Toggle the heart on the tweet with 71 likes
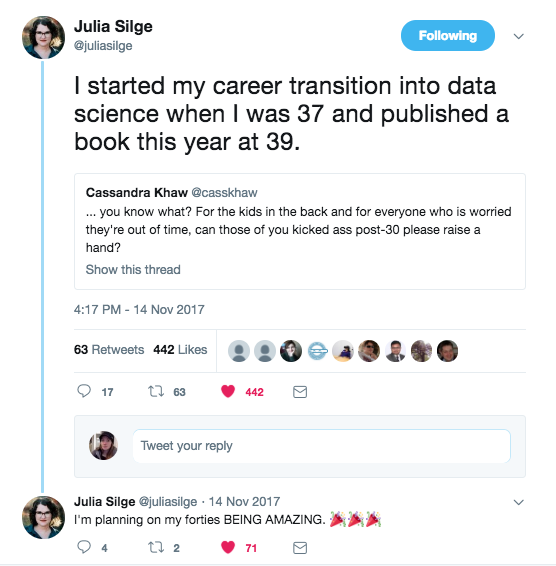The image size is (556, 566). coord(228,547)
